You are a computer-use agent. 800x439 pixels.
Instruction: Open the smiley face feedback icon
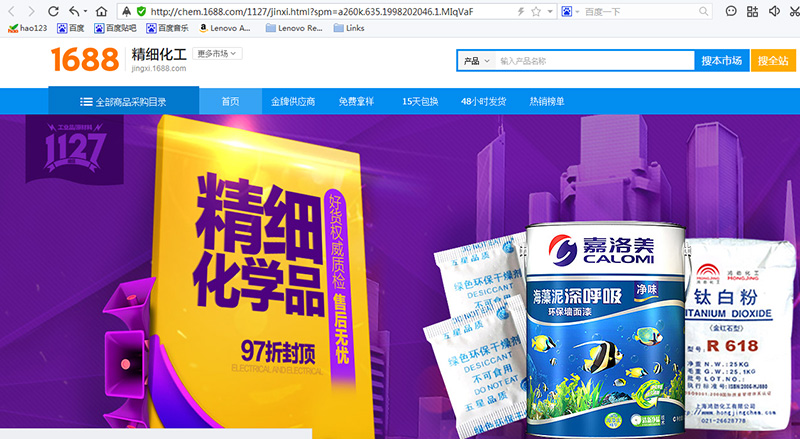click(x=731, y=11)
